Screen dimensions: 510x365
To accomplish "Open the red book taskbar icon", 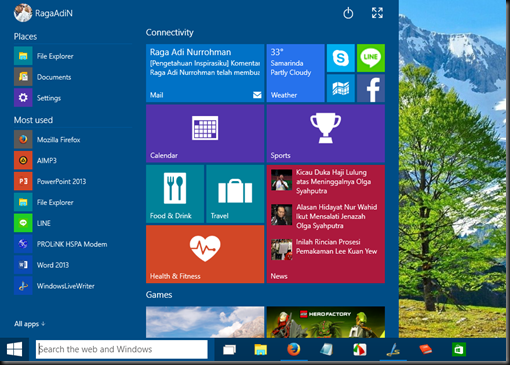I will pos(426,350).
